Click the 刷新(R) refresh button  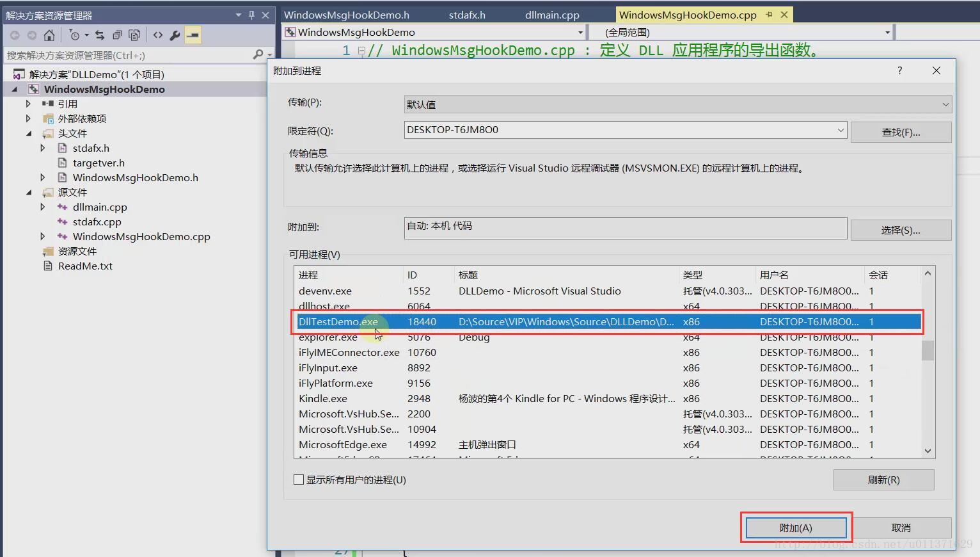(x=883, y=480)
